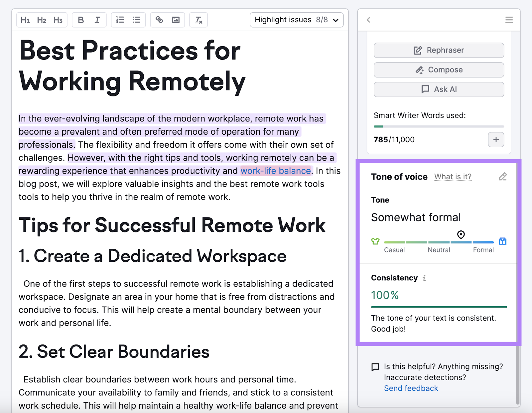532x413 pixels.
Task: Apply Heading 2 formatting
Action: 42,20
